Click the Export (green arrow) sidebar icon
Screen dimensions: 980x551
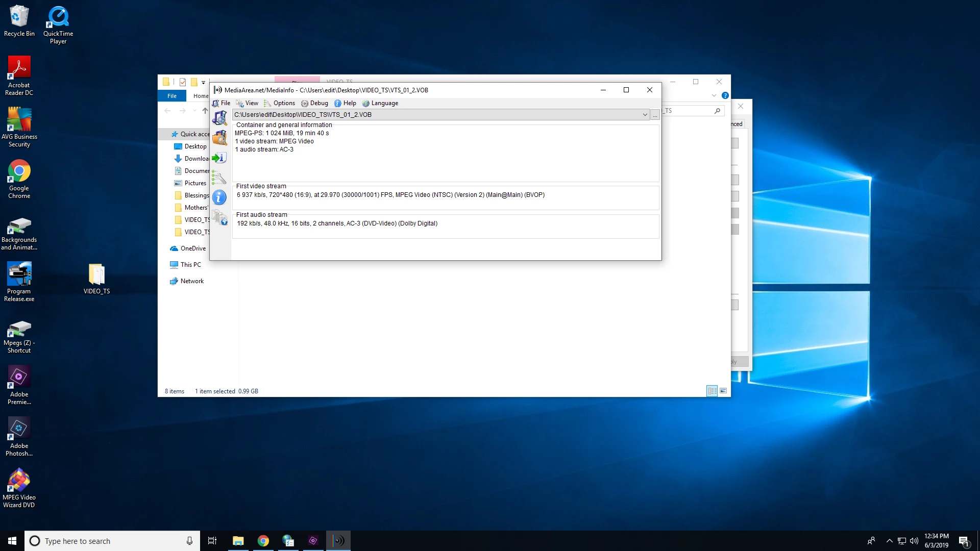point(219,158)
